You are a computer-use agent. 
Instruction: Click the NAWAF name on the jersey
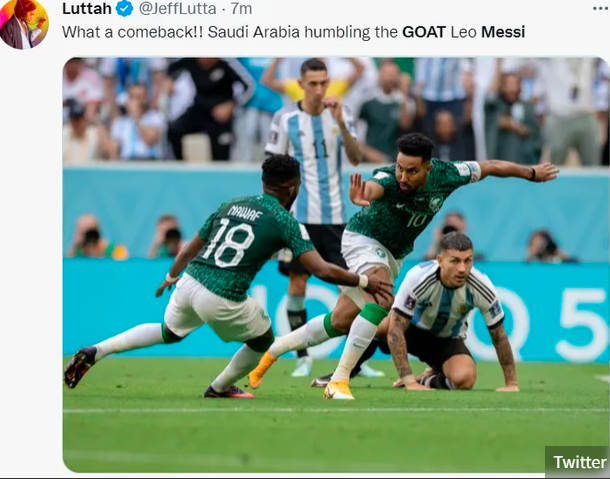(245, 212)
